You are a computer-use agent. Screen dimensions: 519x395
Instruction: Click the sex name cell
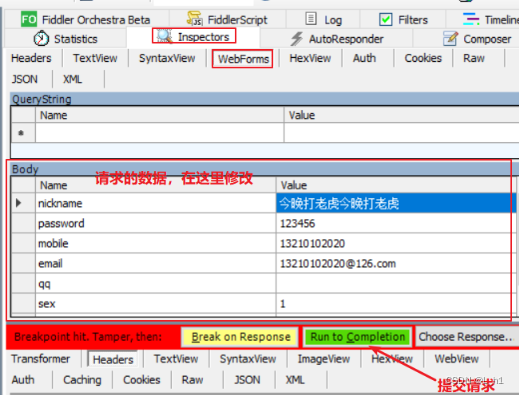click(156, 303)
